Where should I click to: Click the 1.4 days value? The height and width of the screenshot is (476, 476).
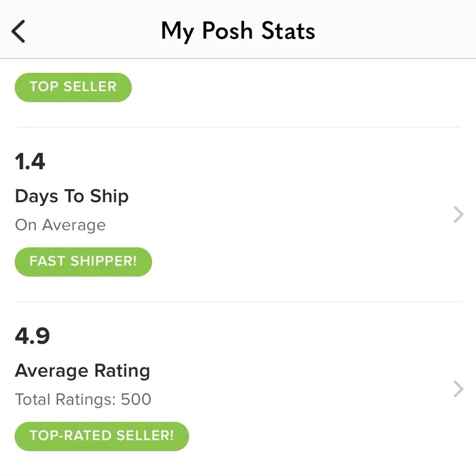[30, 162]
